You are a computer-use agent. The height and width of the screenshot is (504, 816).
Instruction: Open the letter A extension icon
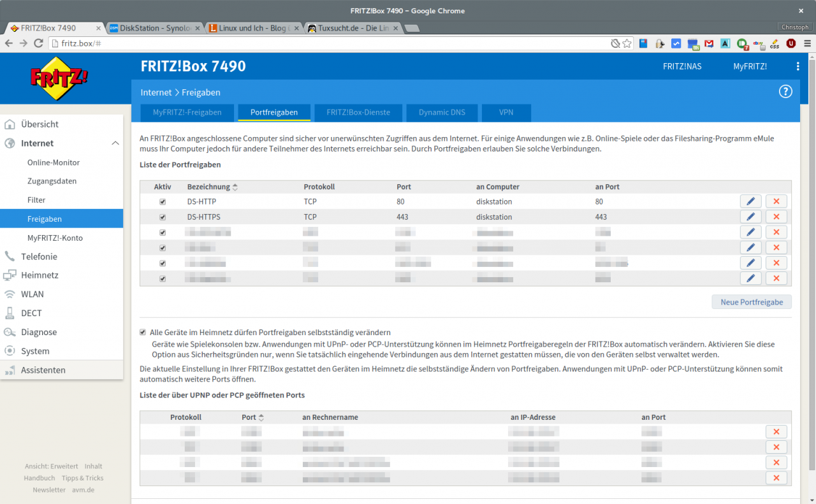725,43
